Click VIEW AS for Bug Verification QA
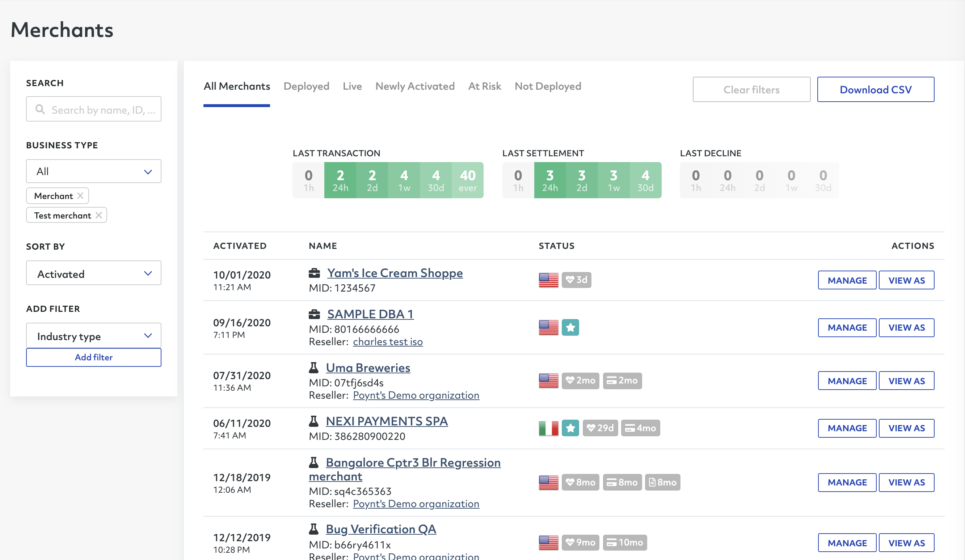Image resolution: width=965 pixels, height=560 pixels. [906, 543]
